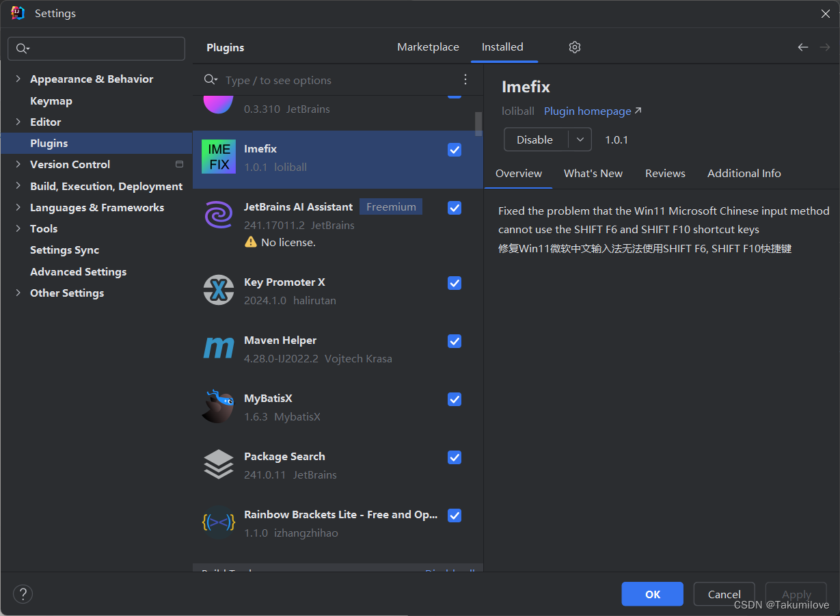840x616 pixels.
Task: Click the Freemium tag on AI Assistant
Action: [391, 206]
